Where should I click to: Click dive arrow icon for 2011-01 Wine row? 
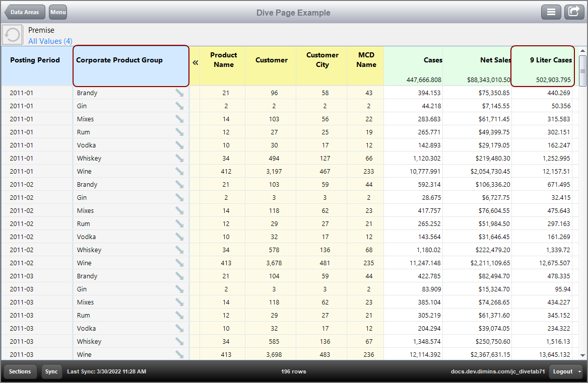[179, 171]
